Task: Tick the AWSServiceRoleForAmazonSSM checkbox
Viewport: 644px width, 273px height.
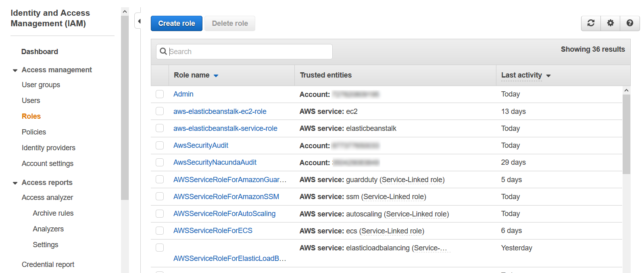Action: click(160, 196)
